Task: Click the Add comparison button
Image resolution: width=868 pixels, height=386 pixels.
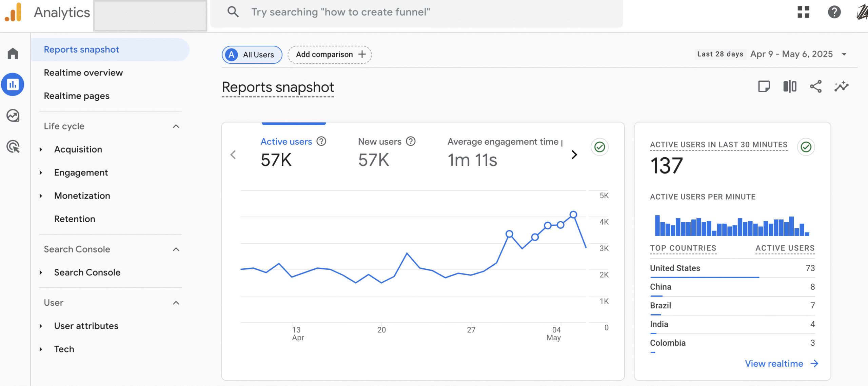Action: pyautogui.click(x=330, y=55)
